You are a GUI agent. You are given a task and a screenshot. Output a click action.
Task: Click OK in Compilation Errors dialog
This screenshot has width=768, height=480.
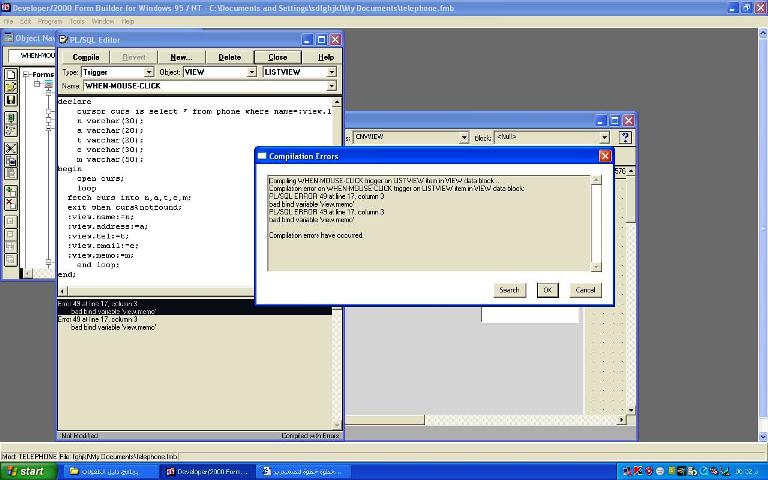[546, 290]
